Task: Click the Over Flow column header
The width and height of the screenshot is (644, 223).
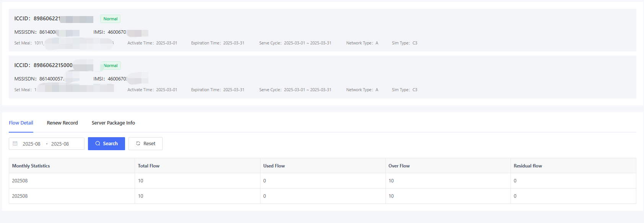Action: (x=399, y=166)
